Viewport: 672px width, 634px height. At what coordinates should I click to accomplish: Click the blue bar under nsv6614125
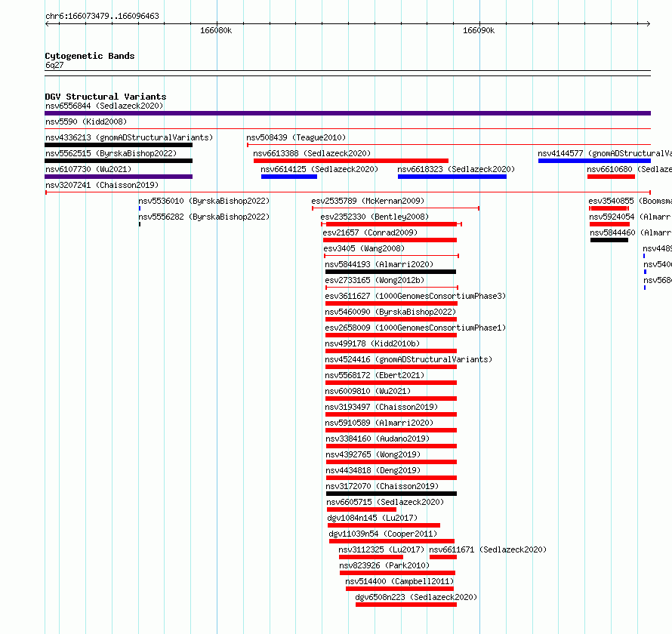click(289, 177)
